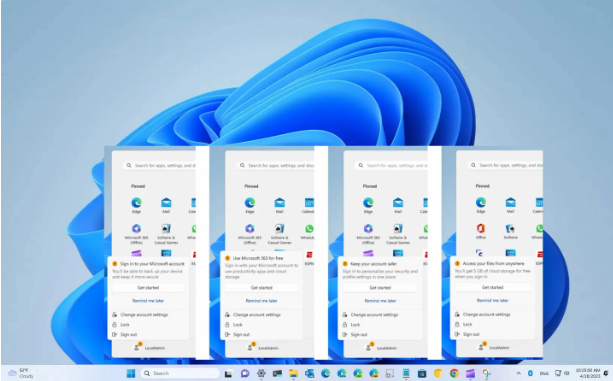Open File Explorer from the taskbar
The width and height of the screenshot is (613, 381).
293,373
